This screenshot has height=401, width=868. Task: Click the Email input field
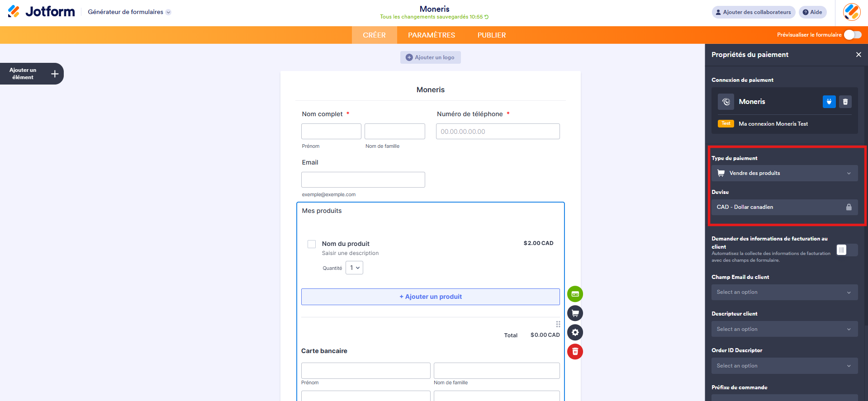click(363, 179)
